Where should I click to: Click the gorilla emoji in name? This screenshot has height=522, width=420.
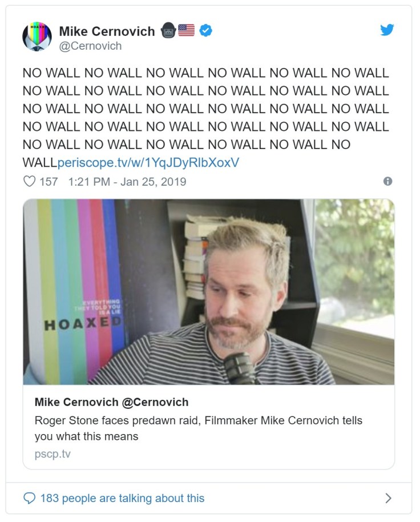pyautogui.click(x=168, y=30)
